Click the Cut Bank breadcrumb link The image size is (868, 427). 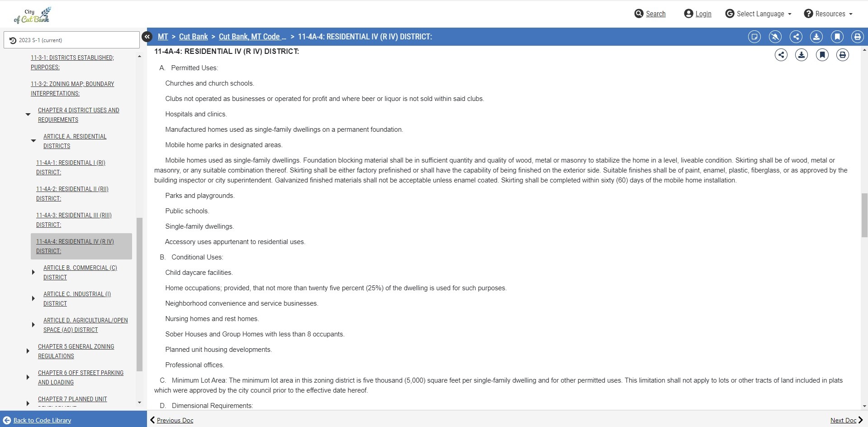194,37
